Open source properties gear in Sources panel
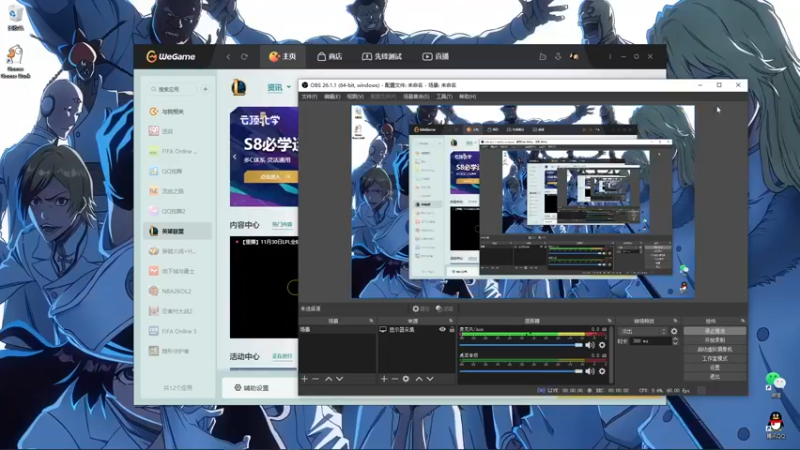The image size is (800, 450). point(406,379)
